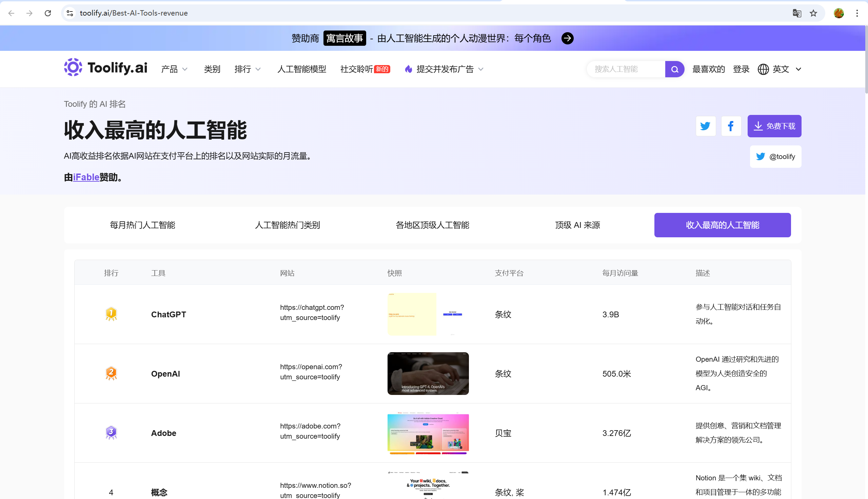Click the flame icon next to 提交并发布广告

[x=408, y=69]
